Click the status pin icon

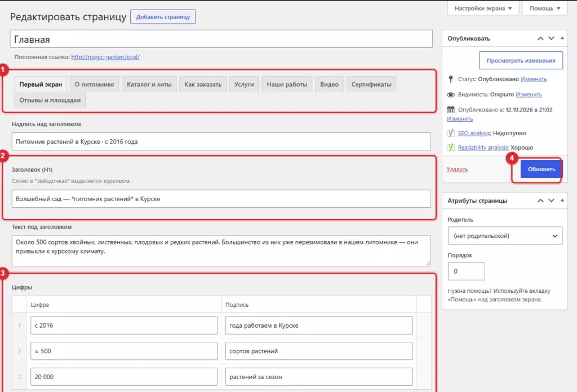coord(450,79)
